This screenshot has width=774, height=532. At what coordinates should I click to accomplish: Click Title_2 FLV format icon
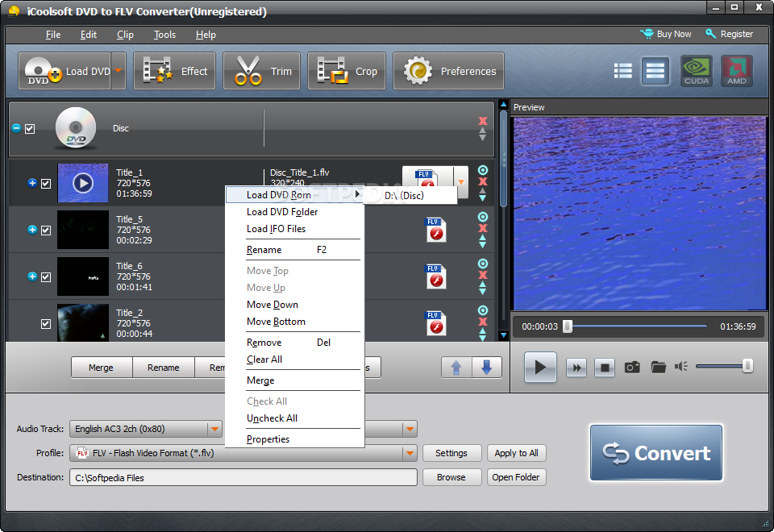436,323
